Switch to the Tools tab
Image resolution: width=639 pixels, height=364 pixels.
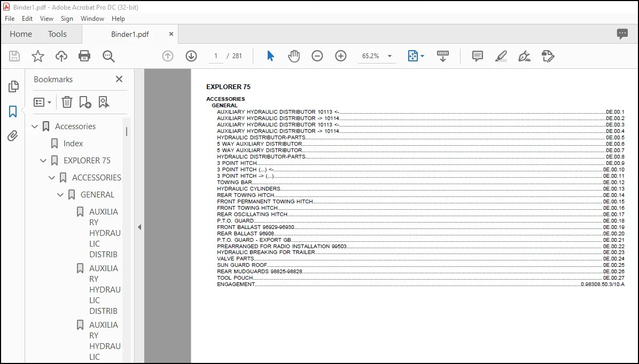coord(57,34)
